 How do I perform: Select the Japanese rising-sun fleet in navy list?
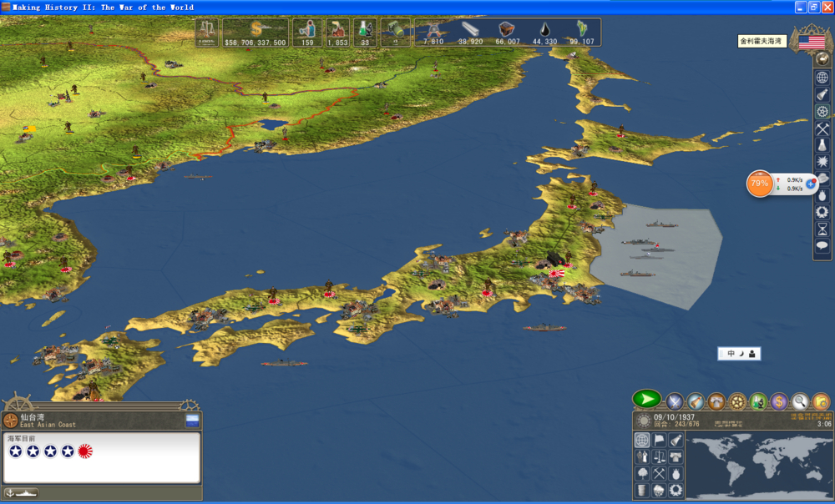(x=85, y=451)
